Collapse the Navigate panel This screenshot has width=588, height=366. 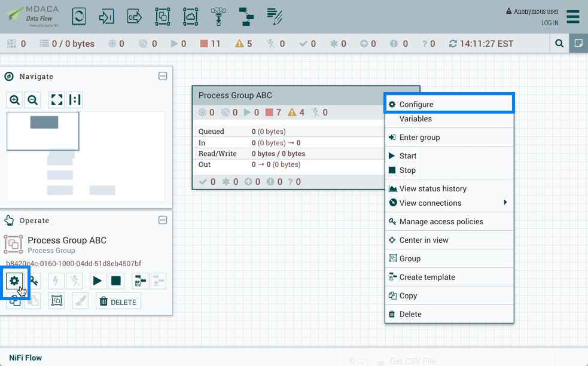pos(163,76)
